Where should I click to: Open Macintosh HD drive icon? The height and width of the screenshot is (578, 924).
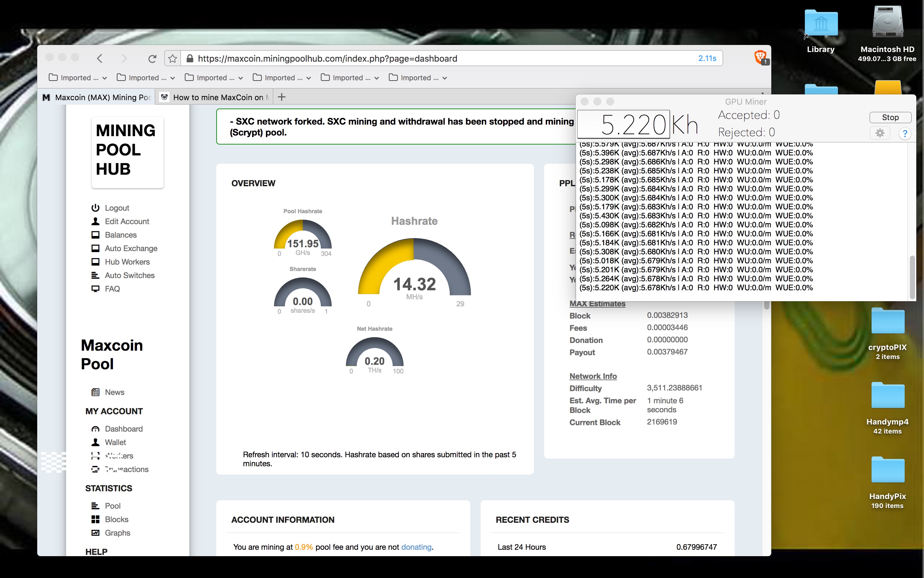coord(888,22)
